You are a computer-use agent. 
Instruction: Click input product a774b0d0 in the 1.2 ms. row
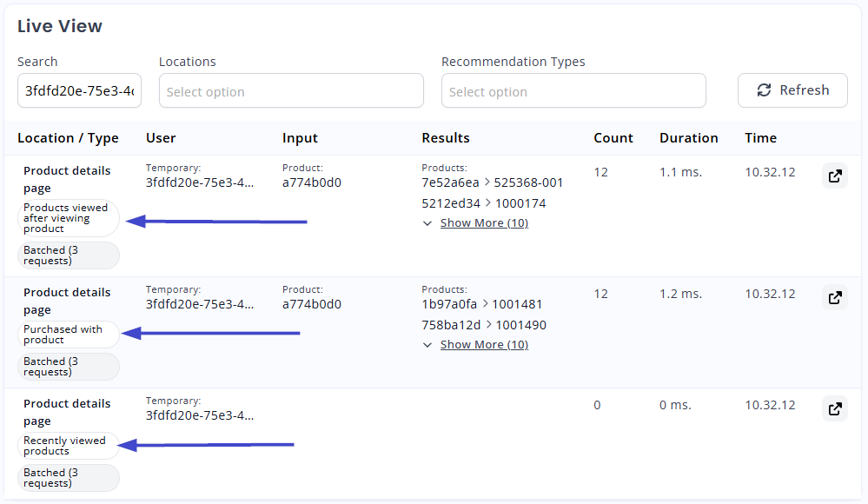point(312,305)
